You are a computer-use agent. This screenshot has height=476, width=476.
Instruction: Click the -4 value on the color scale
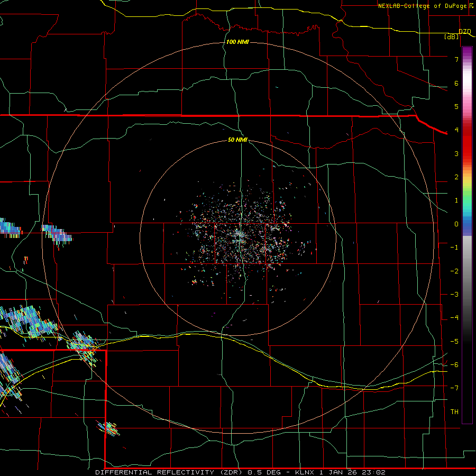[x=454, y=318]
